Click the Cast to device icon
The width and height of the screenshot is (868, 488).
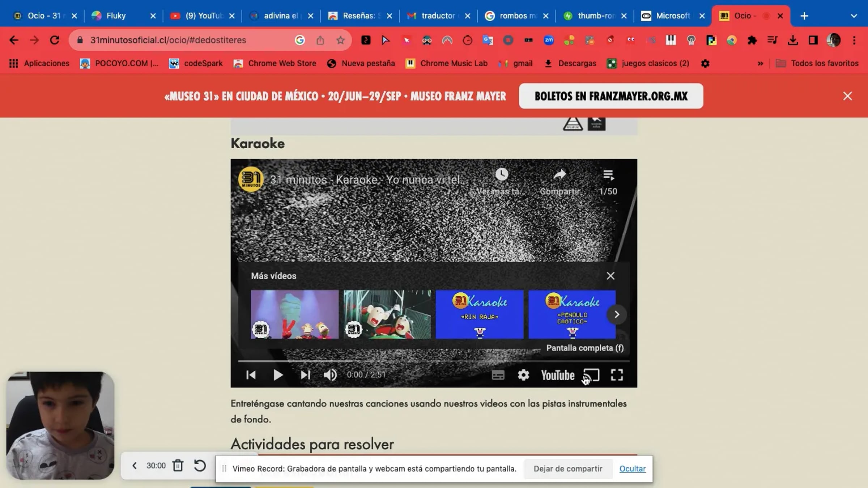tap(592, 375)
